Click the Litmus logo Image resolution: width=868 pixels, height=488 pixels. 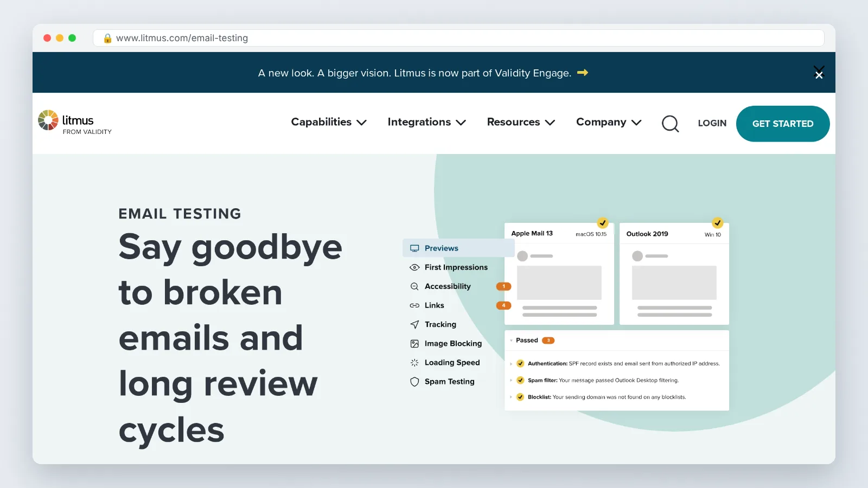click(x=75, y=122)
